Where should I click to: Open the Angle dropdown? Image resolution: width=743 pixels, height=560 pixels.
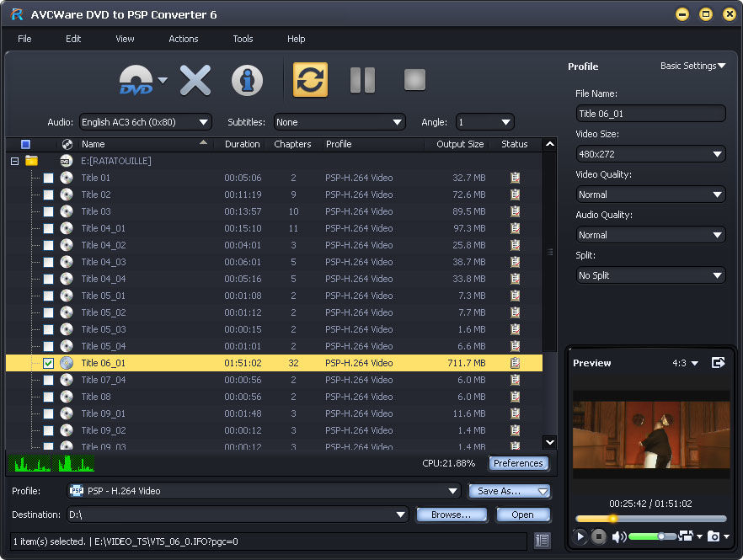[x=484, y=122]
